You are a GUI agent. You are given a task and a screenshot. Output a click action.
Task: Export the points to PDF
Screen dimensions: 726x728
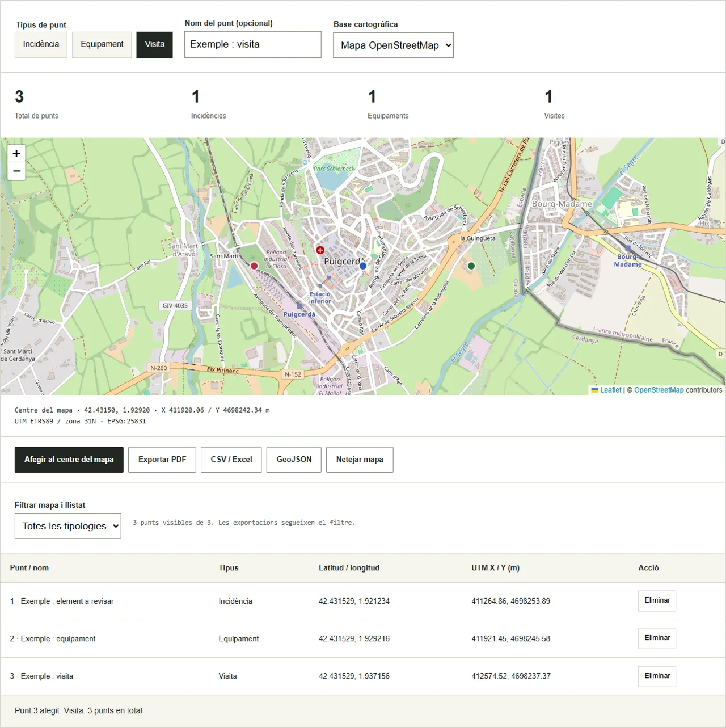[162, 460]
